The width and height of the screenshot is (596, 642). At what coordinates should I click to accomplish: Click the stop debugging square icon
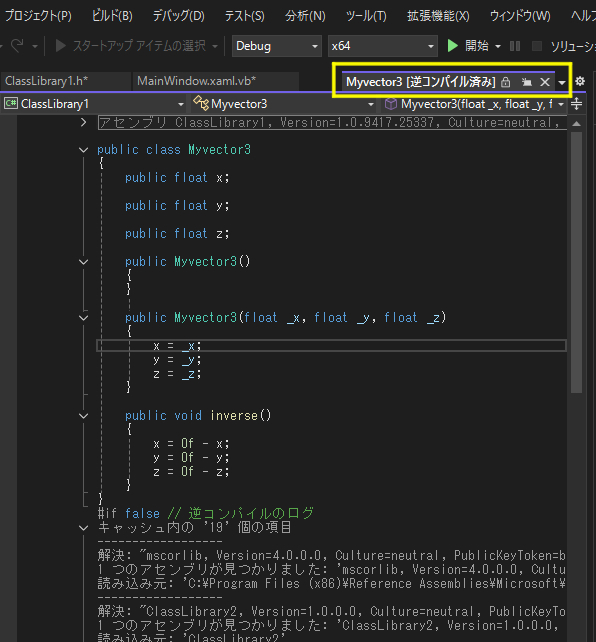coord(537,46)
